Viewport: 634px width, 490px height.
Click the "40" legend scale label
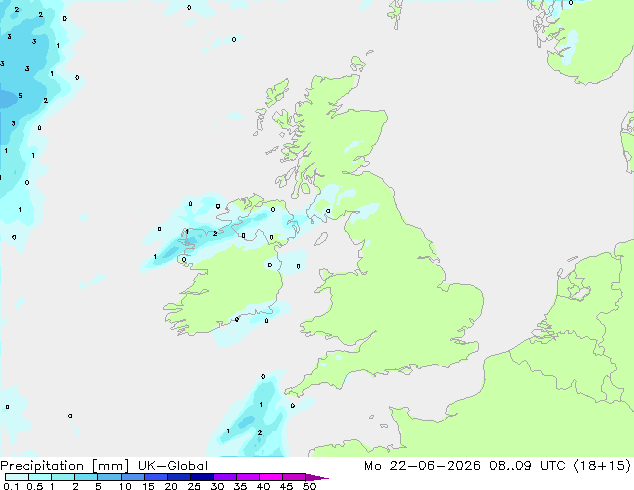(x=263, y=486)
